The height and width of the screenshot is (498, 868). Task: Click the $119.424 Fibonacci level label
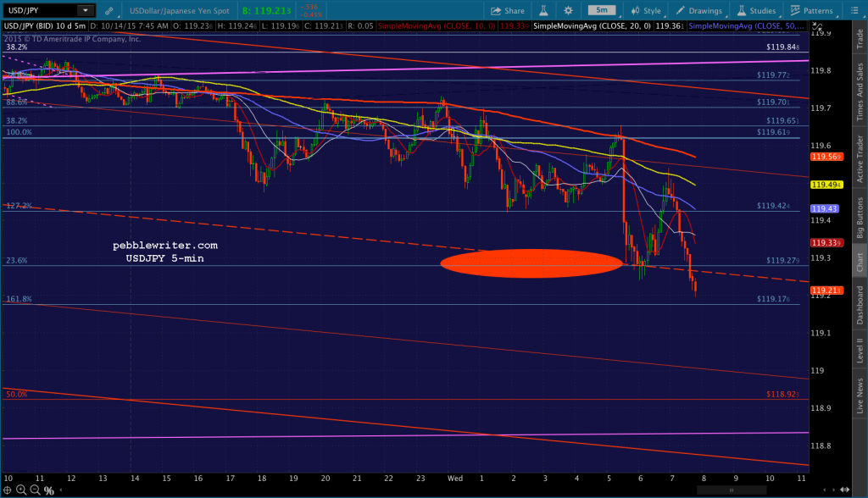[x=773, y=206]
